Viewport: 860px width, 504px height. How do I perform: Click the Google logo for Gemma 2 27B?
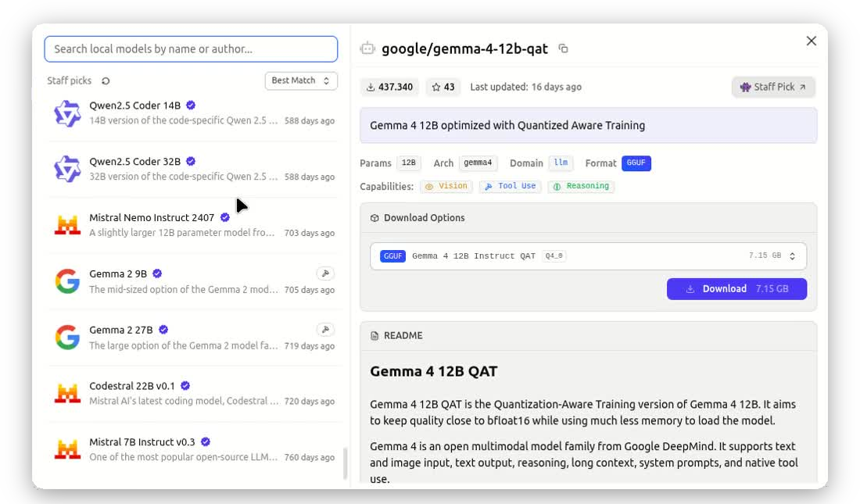[x=67, y=337]
